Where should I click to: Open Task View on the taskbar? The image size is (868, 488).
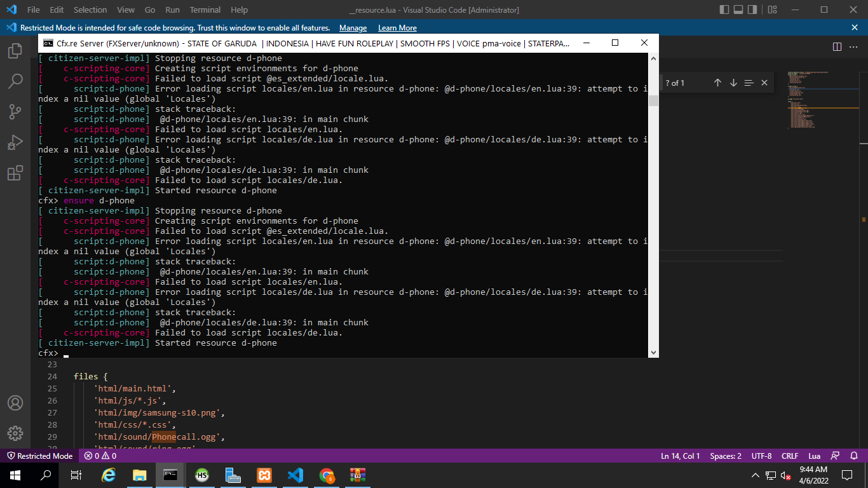pyautogui.click(x=76, y=475)
